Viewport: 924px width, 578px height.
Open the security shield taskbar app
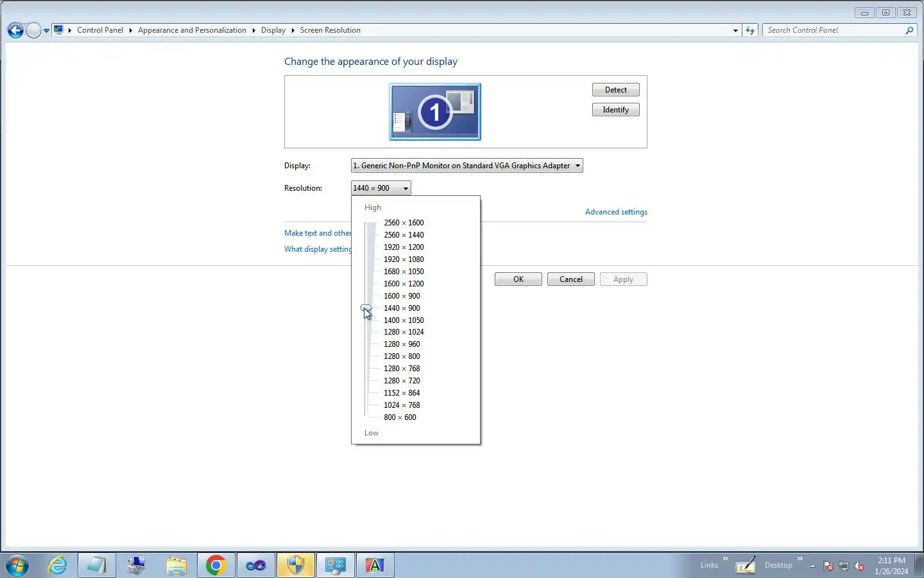(x=296, y=565)
